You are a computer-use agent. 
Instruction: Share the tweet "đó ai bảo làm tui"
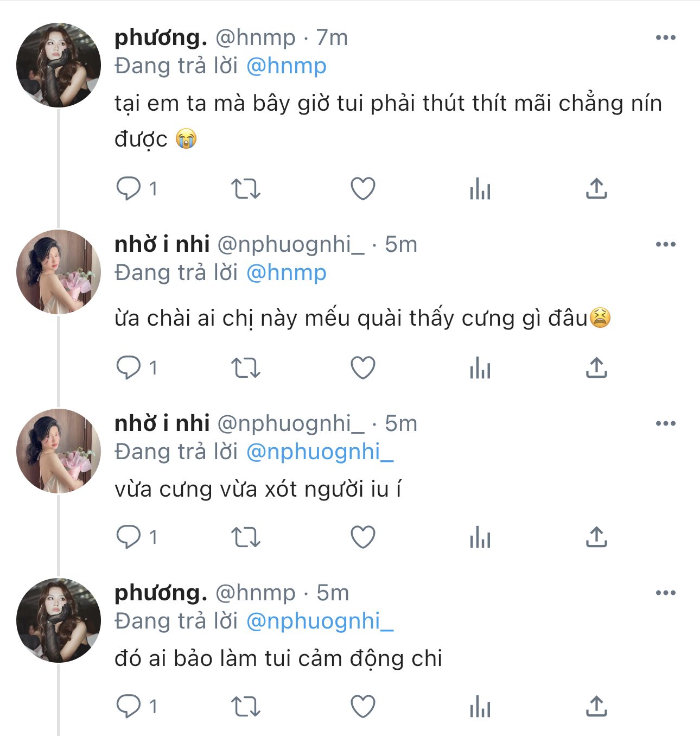(596, 707)
